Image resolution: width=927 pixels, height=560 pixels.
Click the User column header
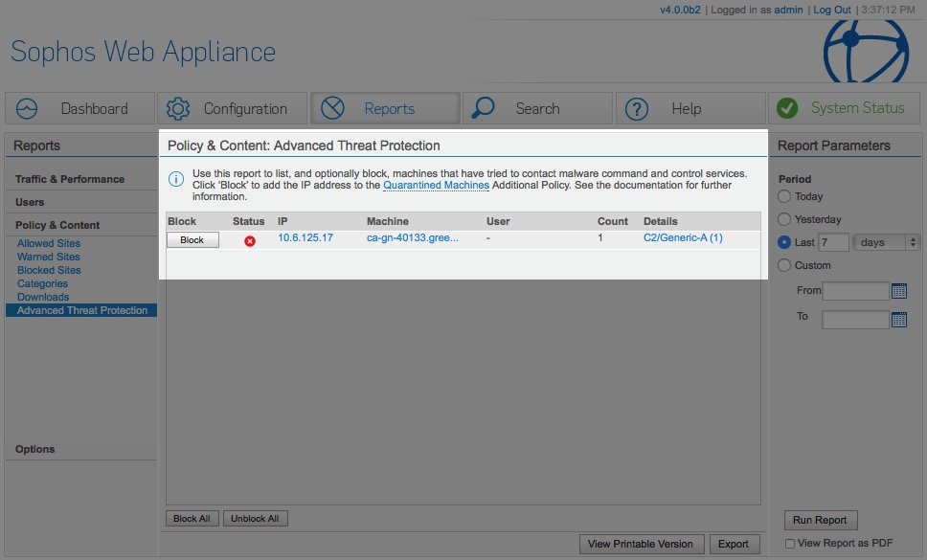(x=498, y=221)
